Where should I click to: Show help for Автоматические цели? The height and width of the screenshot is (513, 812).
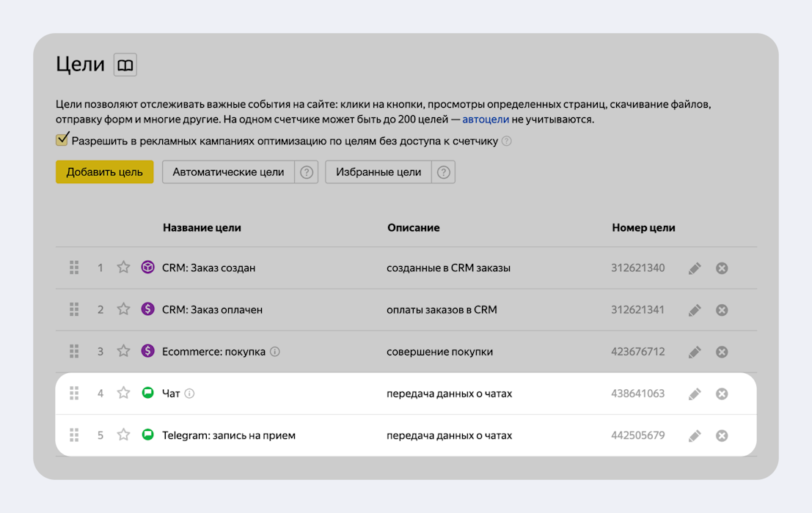click(x=307, y=172)
